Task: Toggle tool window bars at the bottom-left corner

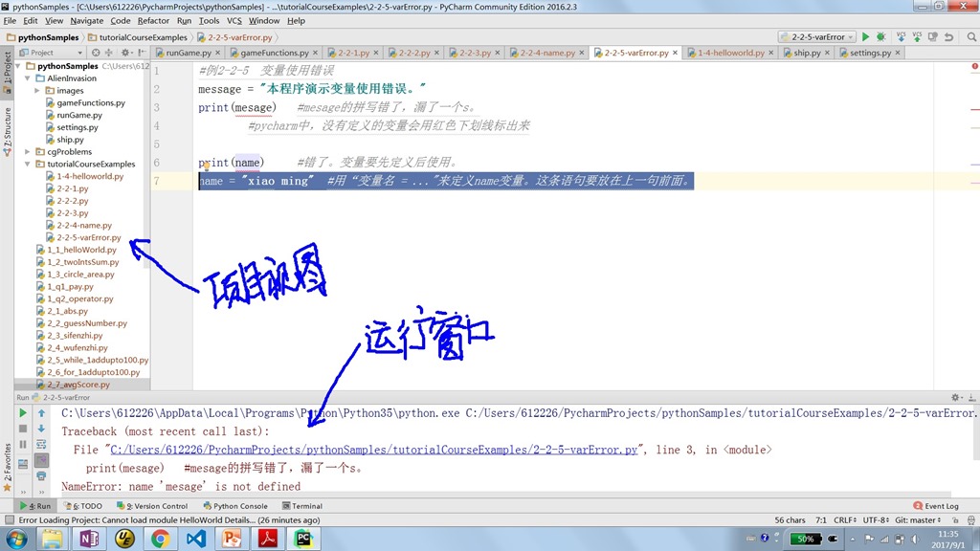Action: pos(9,519)
